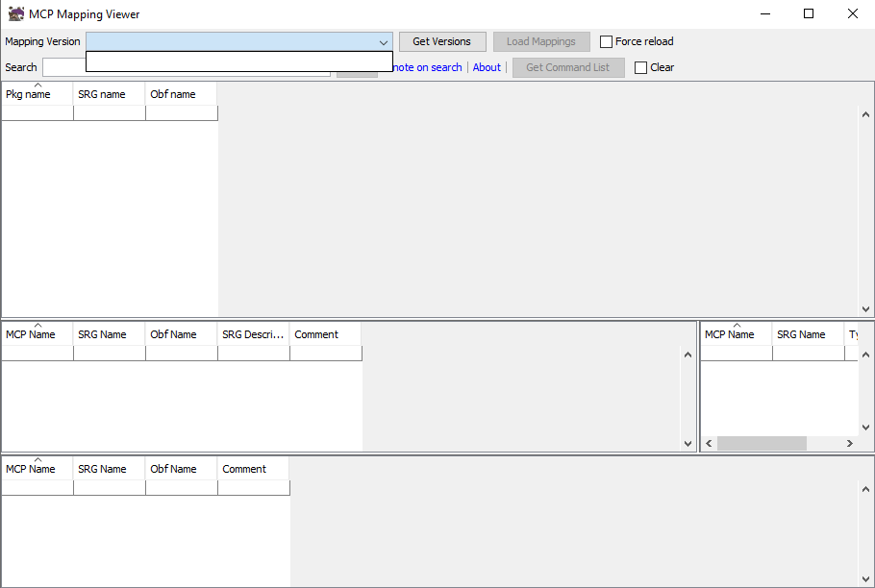Click the Load Mappings button
The image size is (875, 588).
tap(540, 42)
